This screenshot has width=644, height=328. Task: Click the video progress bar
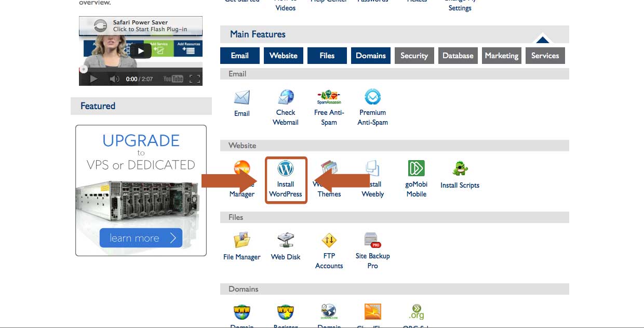click(141, 69)
